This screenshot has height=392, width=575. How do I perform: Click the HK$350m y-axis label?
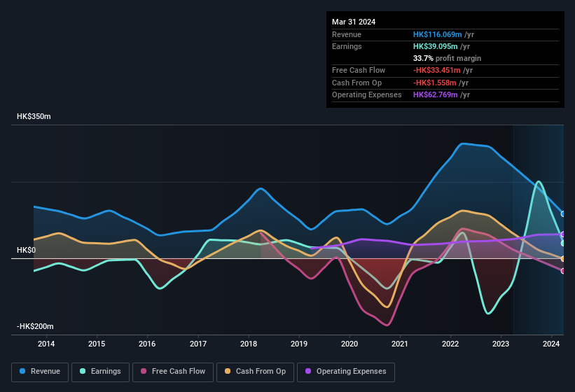coord(34,116)
